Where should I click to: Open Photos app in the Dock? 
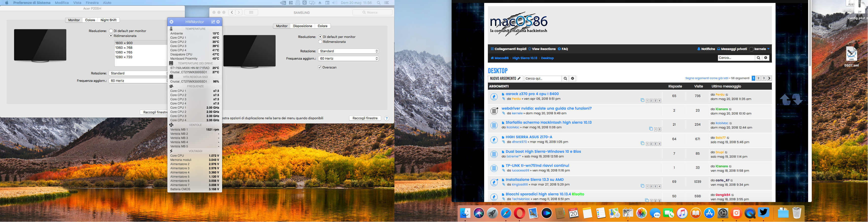[641, 213]
